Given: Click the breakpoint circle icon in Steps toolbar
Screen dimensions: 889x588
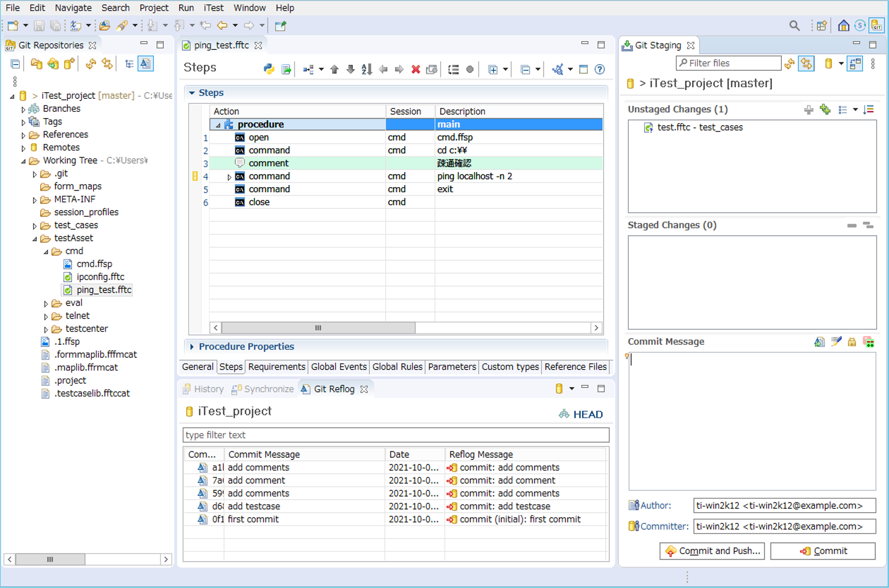Looking at the screenshot, I should pos(470,69).
